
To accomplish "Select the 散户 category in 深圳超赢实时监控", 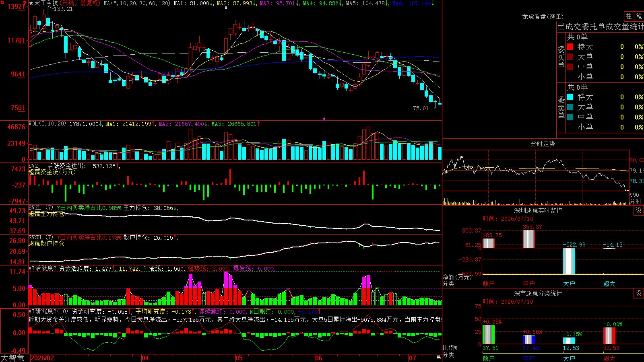I will [489, 284].
